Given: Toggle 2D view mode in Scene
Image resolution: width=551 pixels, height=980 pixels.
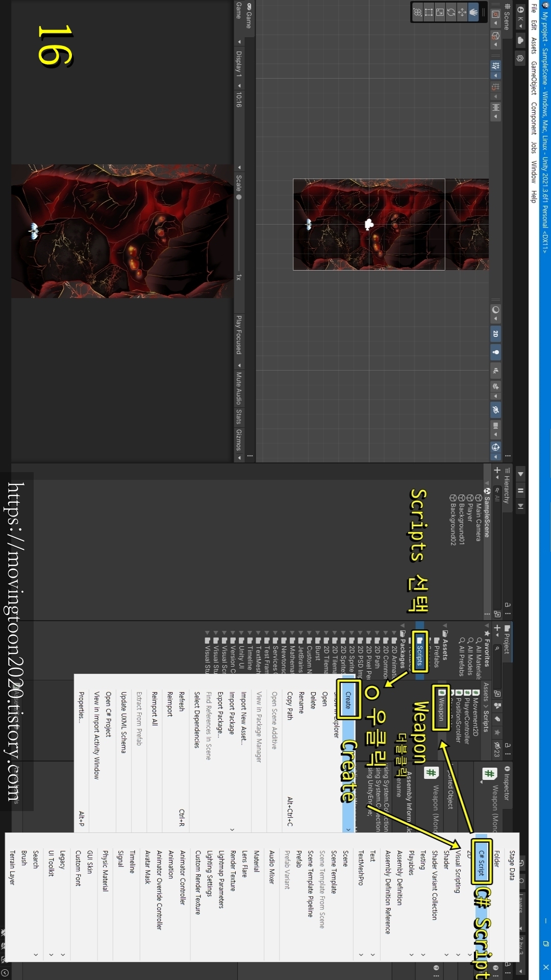Looking at the screenshot, I should tap(495, 334).
